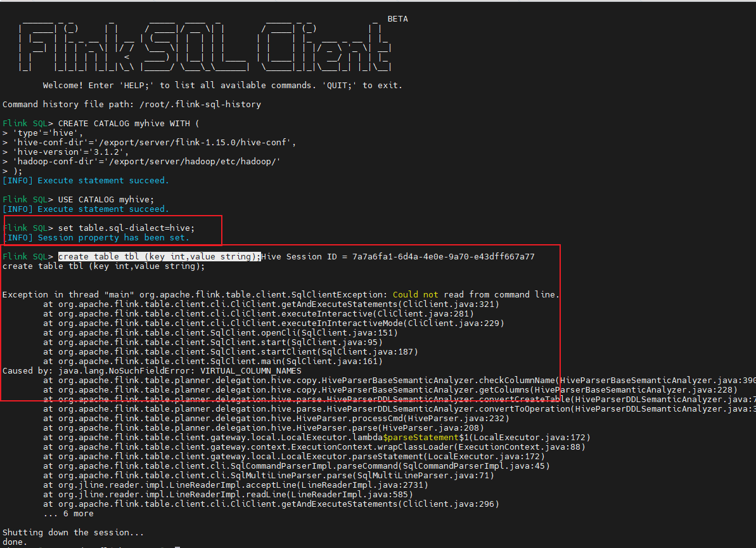Click the SqlCommandParserImpl.parseCommand stack line

click(297, 466)
